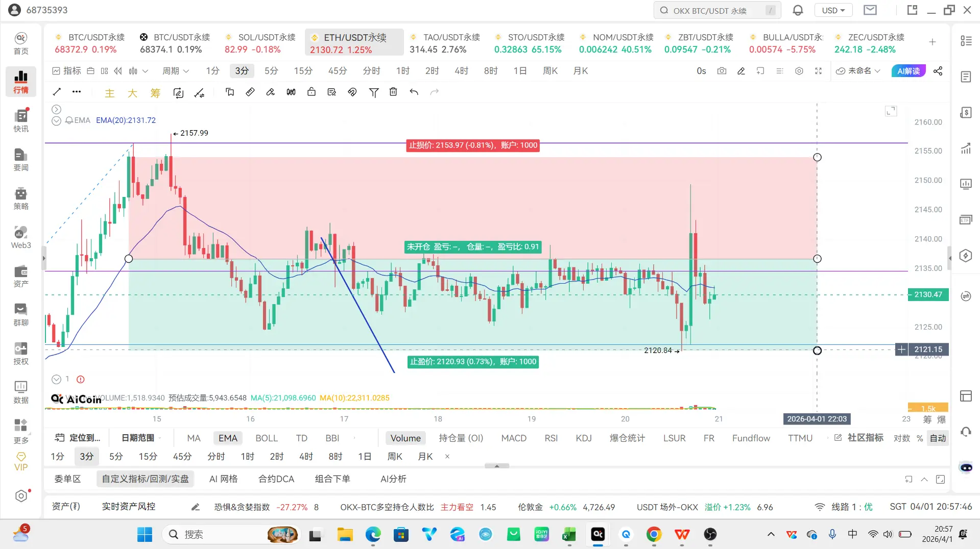Viewport: 980px width, 549px height.
Task: Select the ruler measure tool
Action: 250,92
